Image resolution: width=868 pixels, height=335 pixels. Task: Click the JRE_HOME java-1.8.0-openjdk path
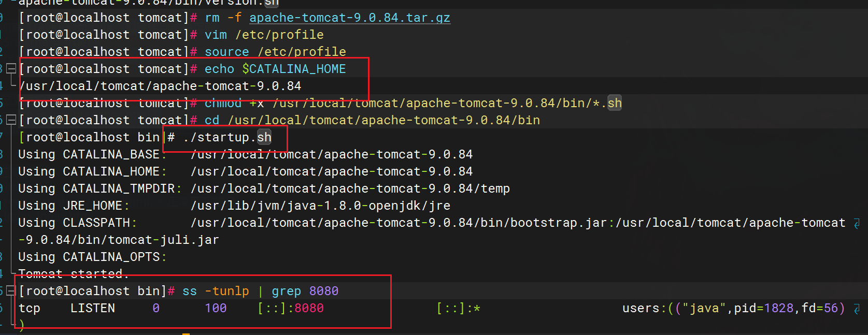(320, 206)
